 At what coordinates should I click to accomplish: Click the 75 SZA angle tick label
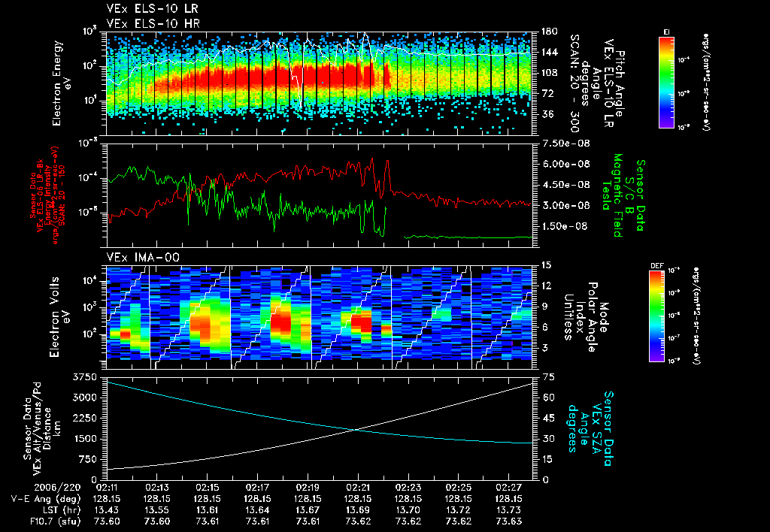(x=548, y=377)
